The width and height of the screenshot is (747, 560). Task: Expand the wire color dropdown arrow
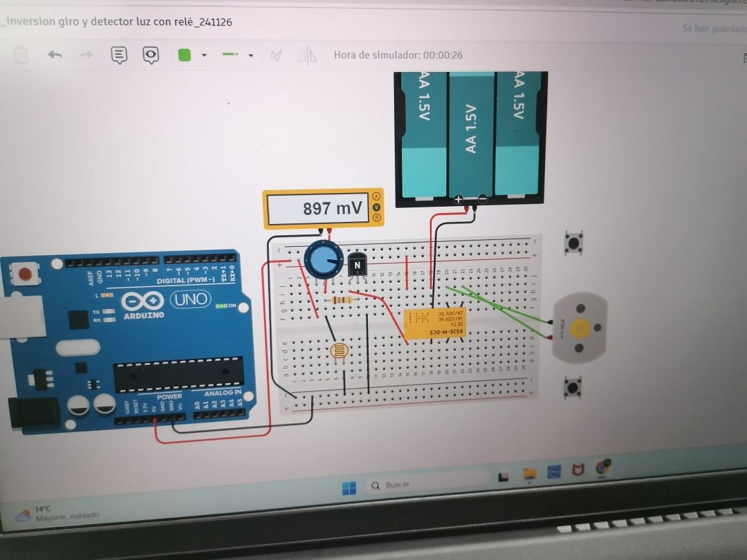click(x=204, y=56)
